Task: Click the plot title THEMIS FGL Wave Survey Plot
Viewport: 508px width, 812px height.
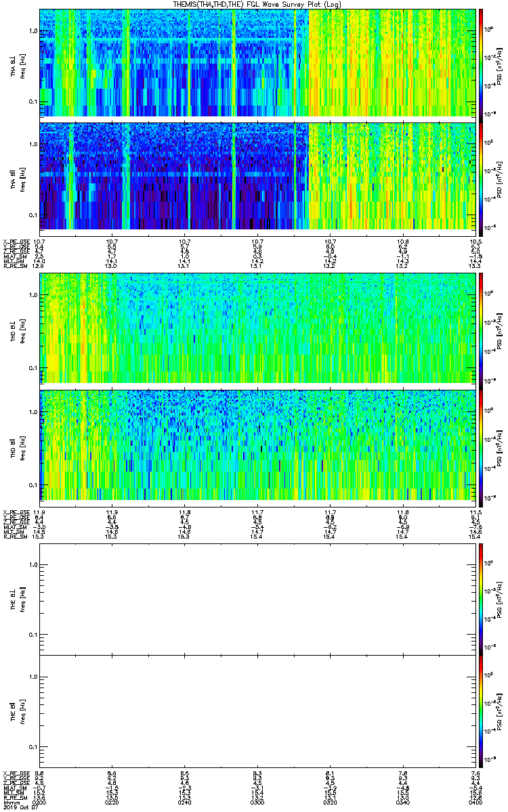Action: click(259, 4)
